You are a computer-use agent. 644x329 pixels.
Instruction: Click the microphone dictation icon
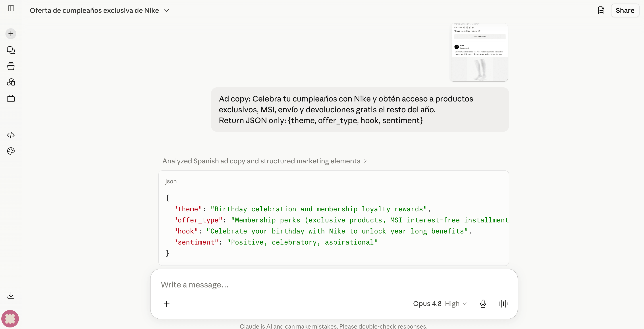[x=483, y=304]
